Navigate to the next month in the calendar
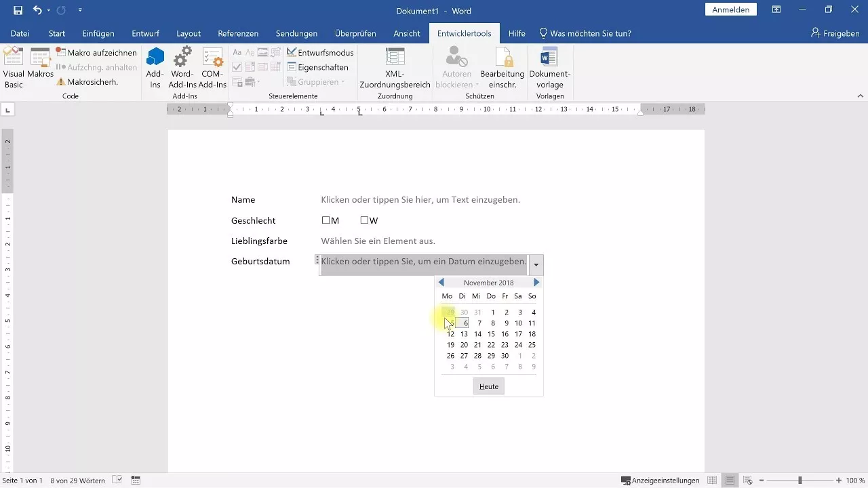The image size is (868, 488). point(536,283)
